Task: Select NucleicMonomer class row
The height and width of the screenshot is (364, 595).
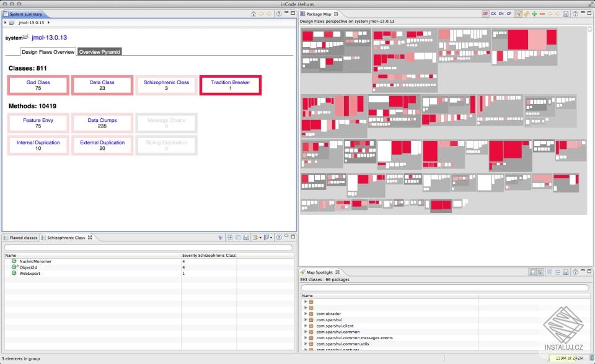Action: [x=149, y=261]
